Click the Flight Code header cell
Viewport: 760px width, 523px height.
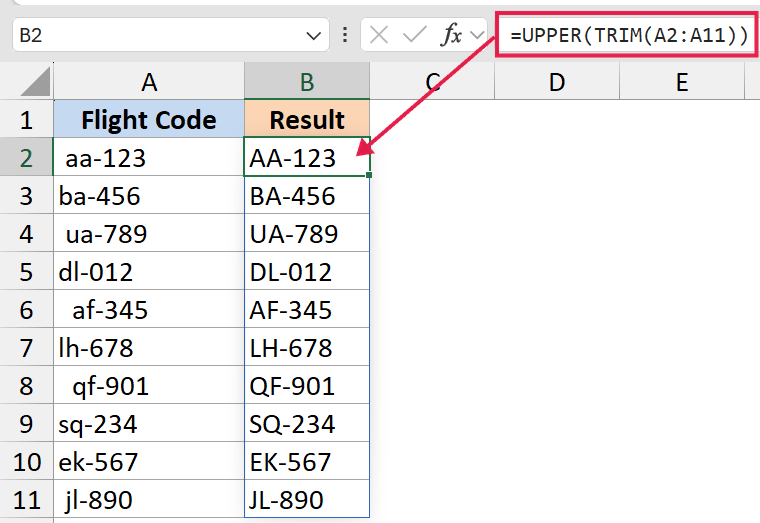click(x=149, y=119)
